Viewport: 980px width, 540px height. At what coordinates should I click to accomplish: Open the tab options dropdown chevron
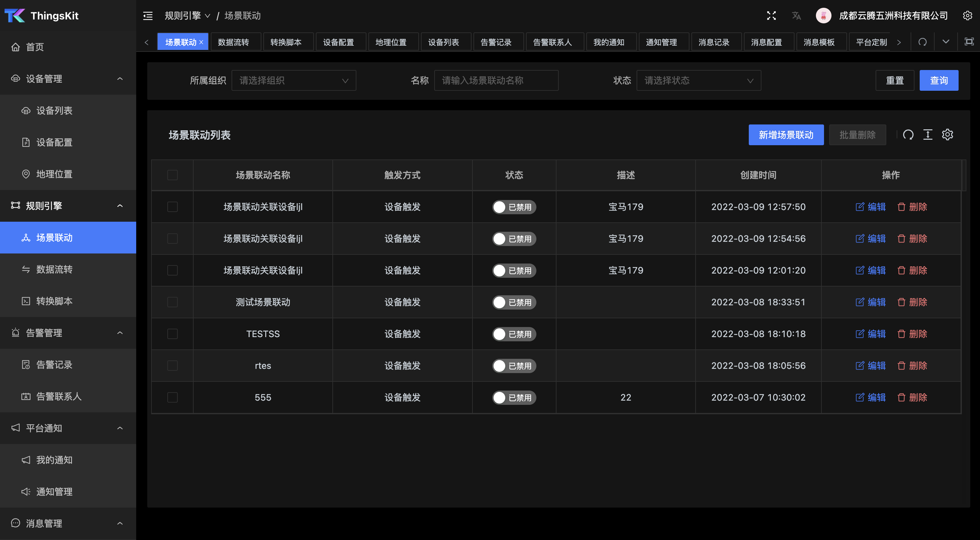pyautogui.click(x=946, y=42)
